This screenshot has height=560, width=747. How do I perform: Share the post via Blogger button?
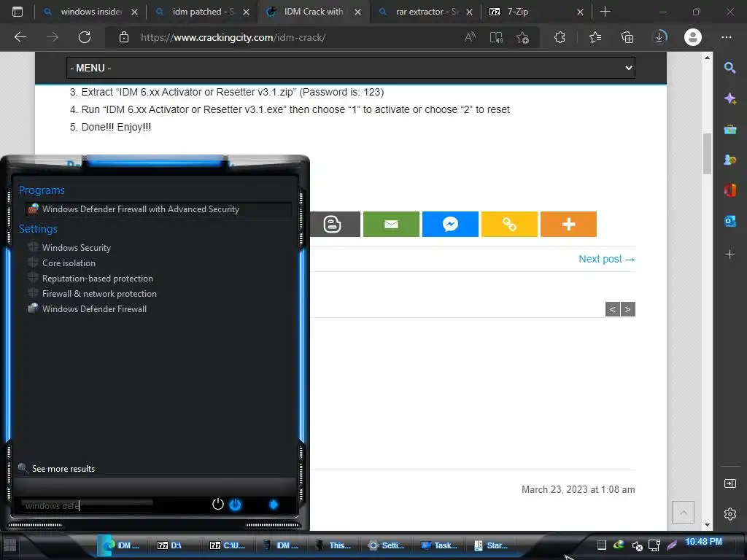click(x=335, y=225)
